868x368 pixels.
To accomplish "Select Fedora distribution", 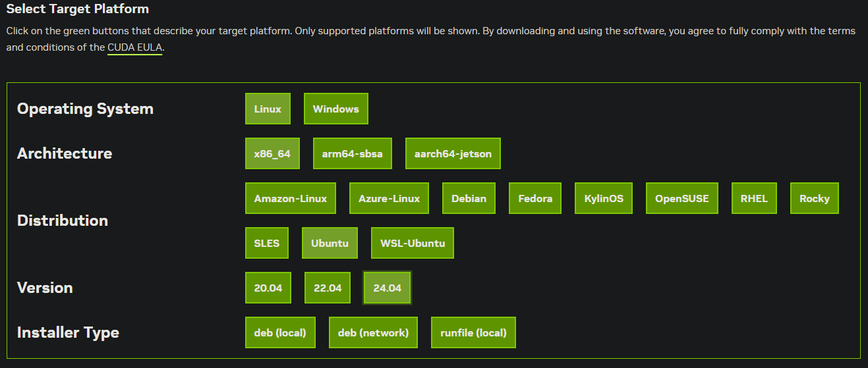I will (535, 198).
